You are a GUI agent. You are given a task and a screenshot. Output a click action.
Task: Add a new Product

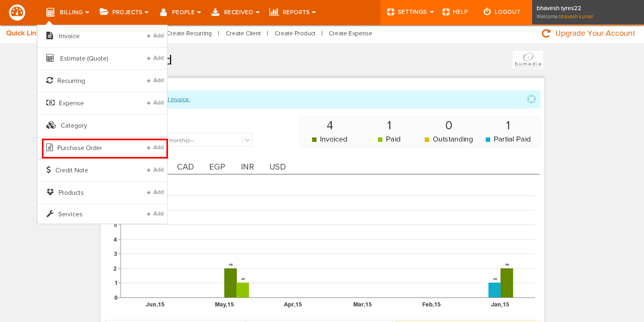[155, 192]
